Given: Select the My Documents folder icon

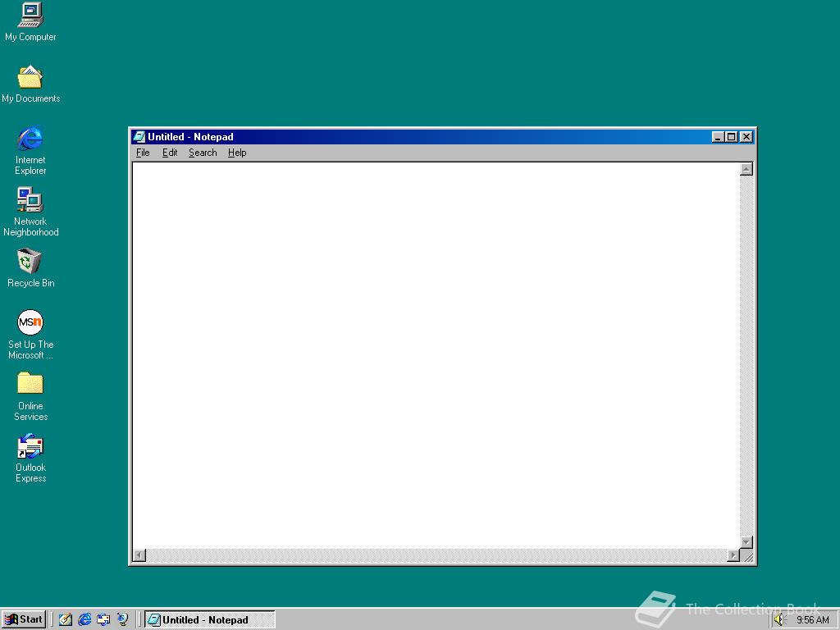Looking at the screenshot, I should coord(30,84).
